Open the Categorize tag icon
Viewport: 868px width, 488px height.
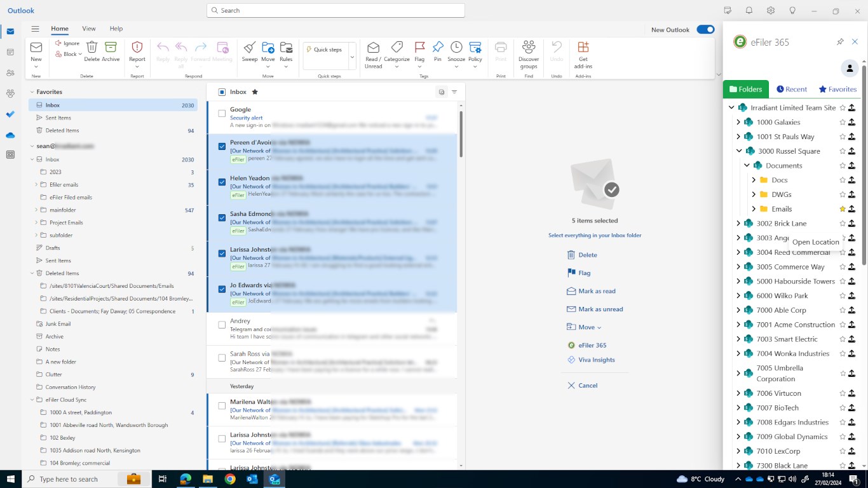click(397, 48)
